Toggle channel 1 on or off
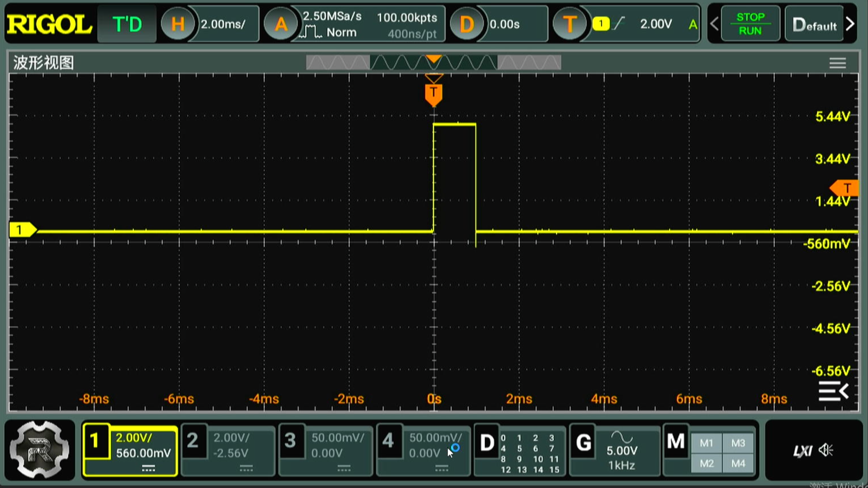Screen dimensions: 868x488 96,441
